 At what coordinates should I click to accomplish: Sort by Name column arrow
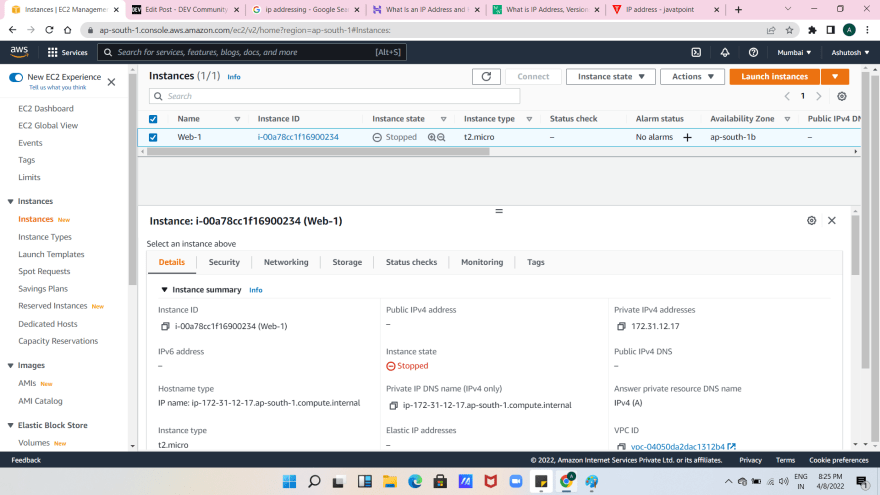click(237, 119)
